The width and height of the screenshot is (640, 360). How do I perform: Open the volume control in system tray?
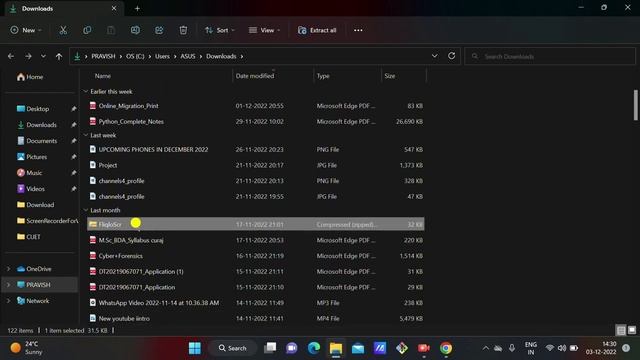coord(562,348)
